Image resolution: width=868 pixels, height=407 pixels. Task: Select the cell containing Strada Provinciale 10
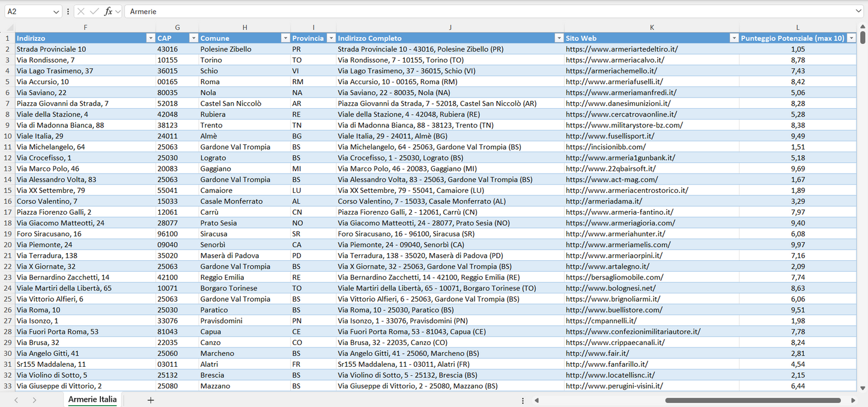coord(85,49)
